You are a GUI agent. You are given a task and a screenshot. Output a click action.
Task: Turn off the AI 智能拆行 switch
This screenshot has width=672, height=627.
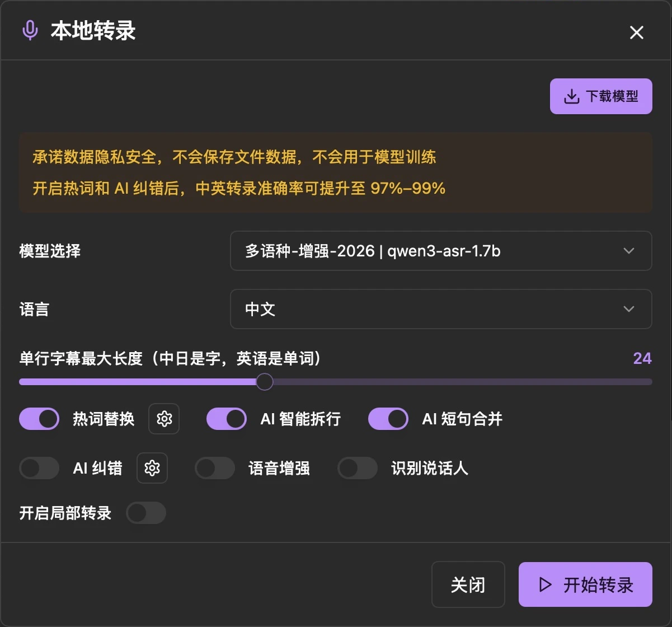pos(227,419)
